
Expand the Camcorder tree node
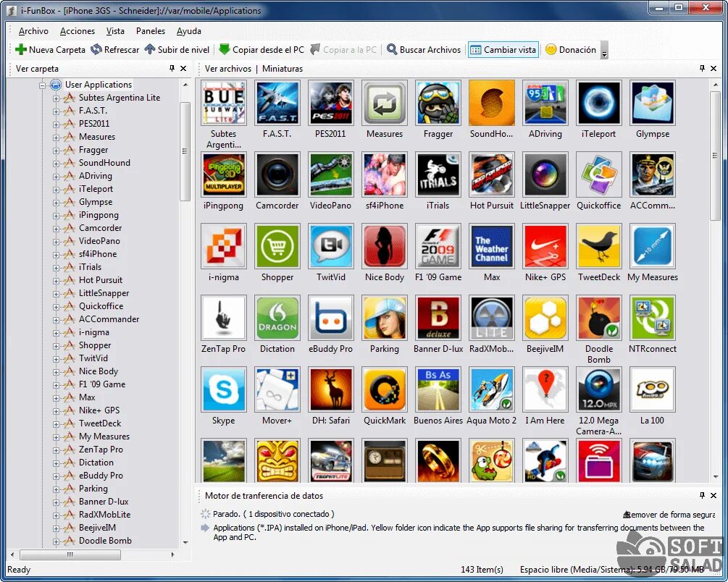56,228
